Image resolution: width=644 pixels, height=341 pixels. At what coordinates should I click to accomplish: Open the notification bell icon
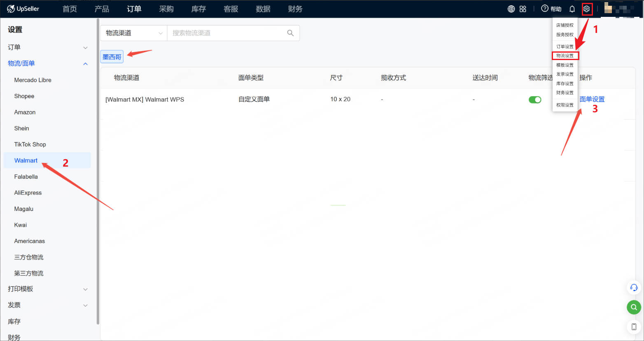[572, 8]
